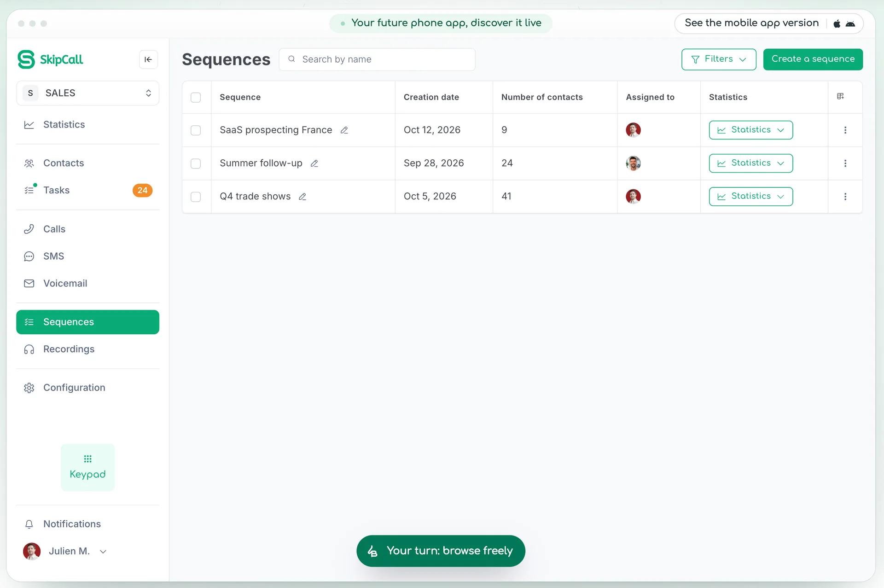Click assigned user avatar in Q4 trade shows row
Screen dimensions: 884x588
(x=633, y=196)
